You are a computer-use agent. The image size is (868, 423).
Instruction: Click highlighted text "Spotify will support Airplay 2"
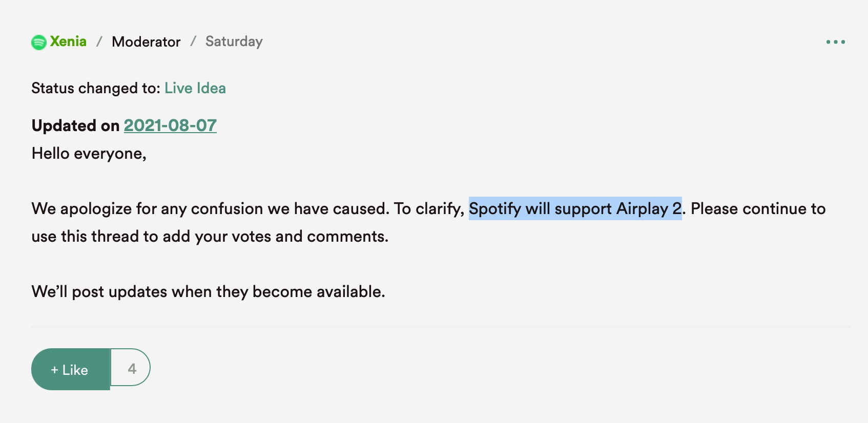point(575,209)
